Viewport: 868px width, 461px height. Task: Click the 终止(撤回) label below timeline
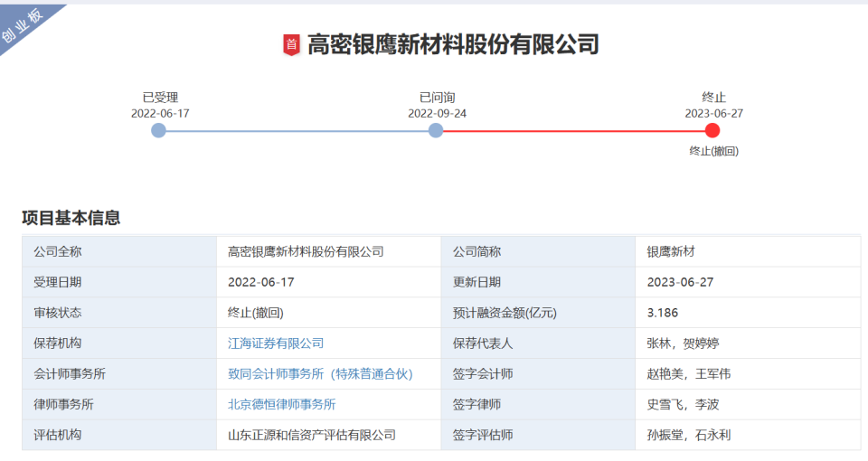(x=713, y=151)
